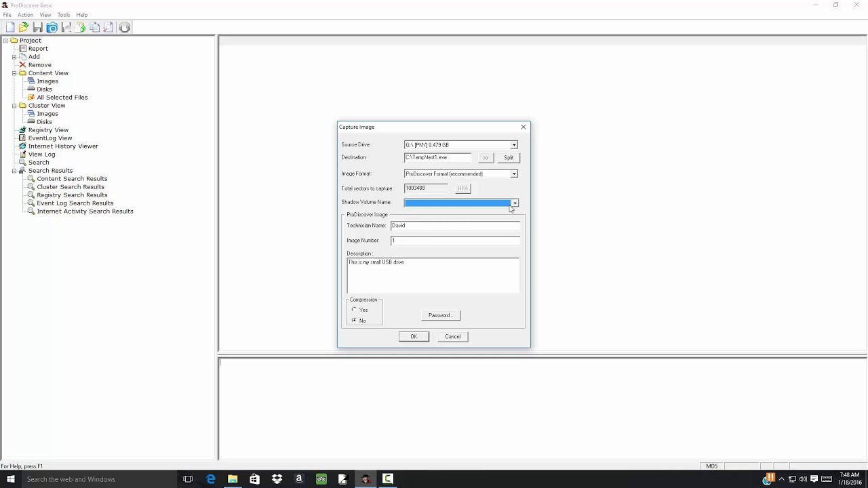Click the Open Project folder icon

point(24,27)
